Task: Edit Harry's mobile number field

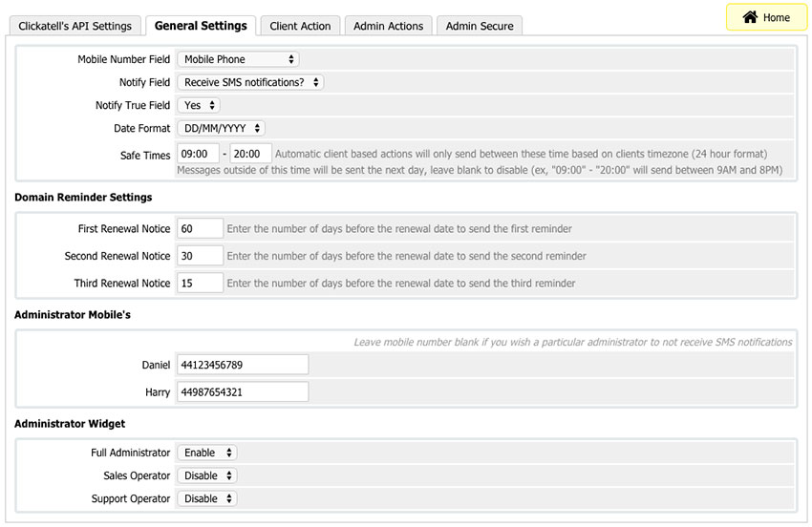Action: click(x=243, y=392)
